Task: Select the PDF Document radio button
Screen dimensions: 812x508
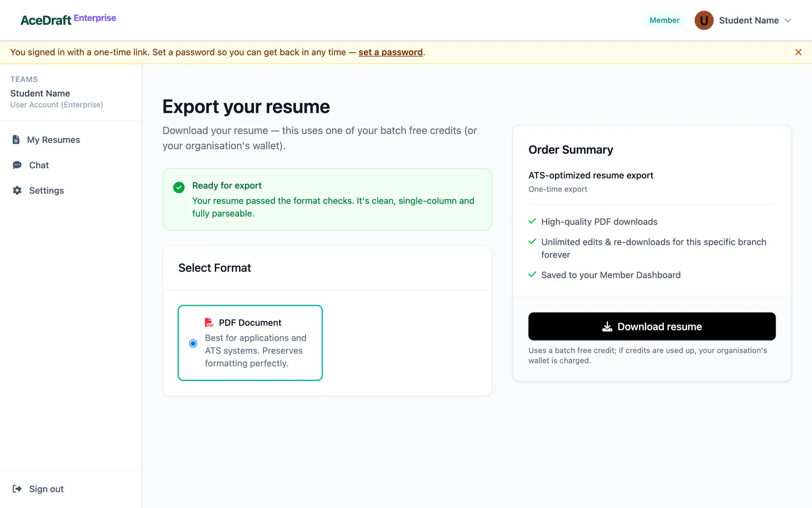Action: (x=193, y=343)
